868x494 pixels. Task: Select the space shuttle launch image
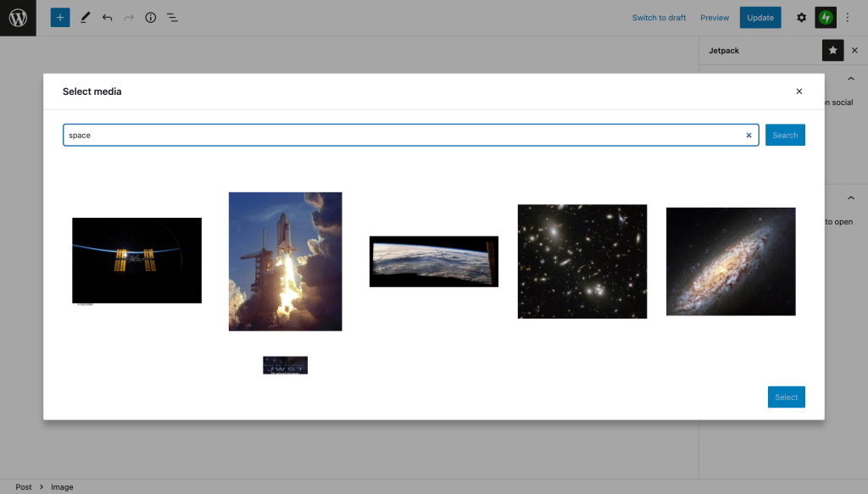coord(285,261)
